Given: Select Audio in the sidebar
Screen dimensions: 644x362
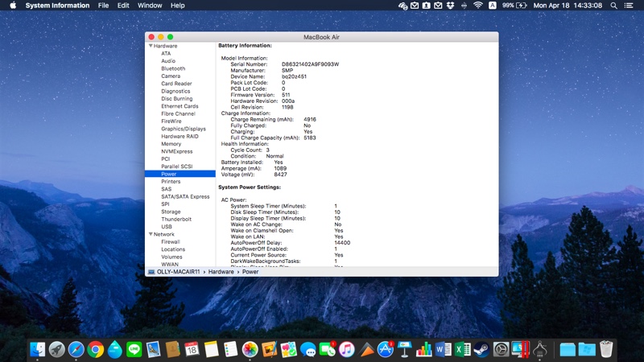Looking at the screenshot, I should click(x=168, y=61).
